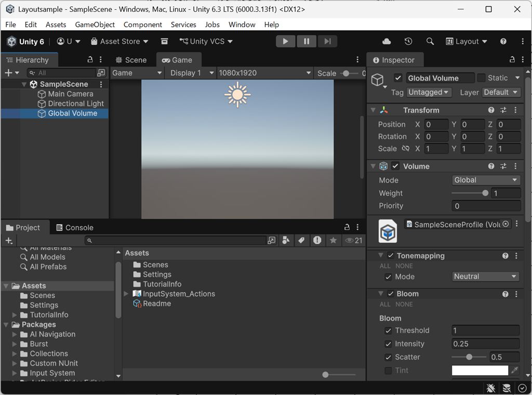The height and width of the screenshot is (395, 532).
Task: Filter Project search by type icon
Action: coord(287,240)
